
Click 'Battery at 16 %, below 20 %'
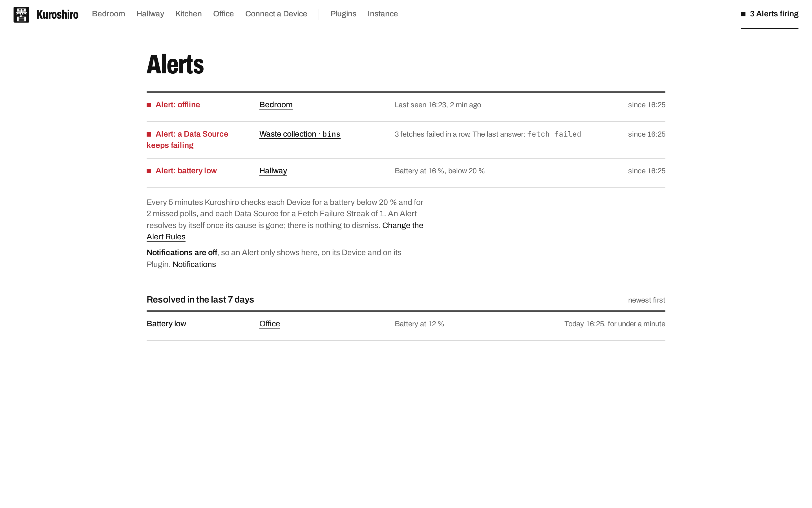point(440,171)
